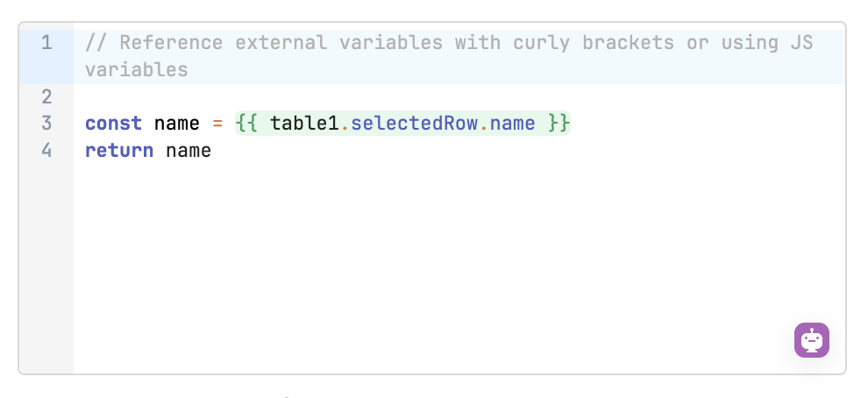Click the wrapped word 'variables' in comment

point(137,70)
